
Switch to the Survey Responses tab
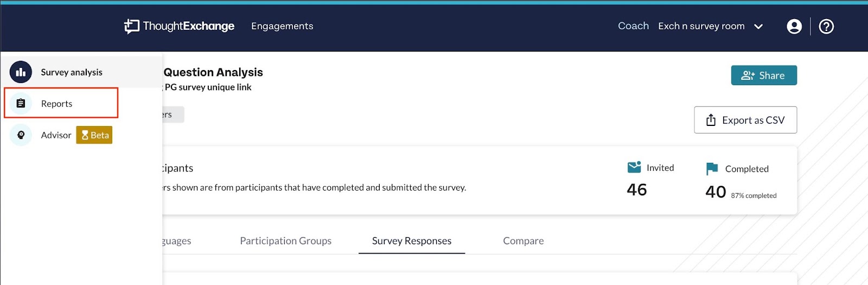(x=412, y=241)
